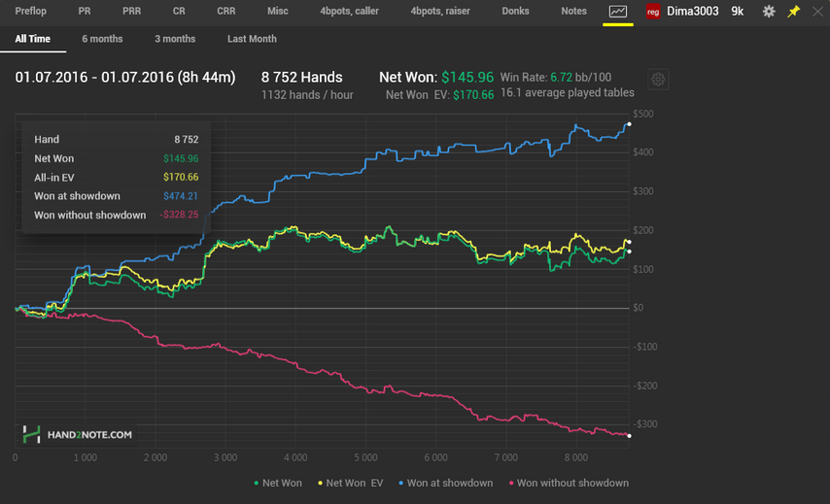Toggle Net Won EV legend series
This screenshot has width=830, height=504.
tap(350, 483)
